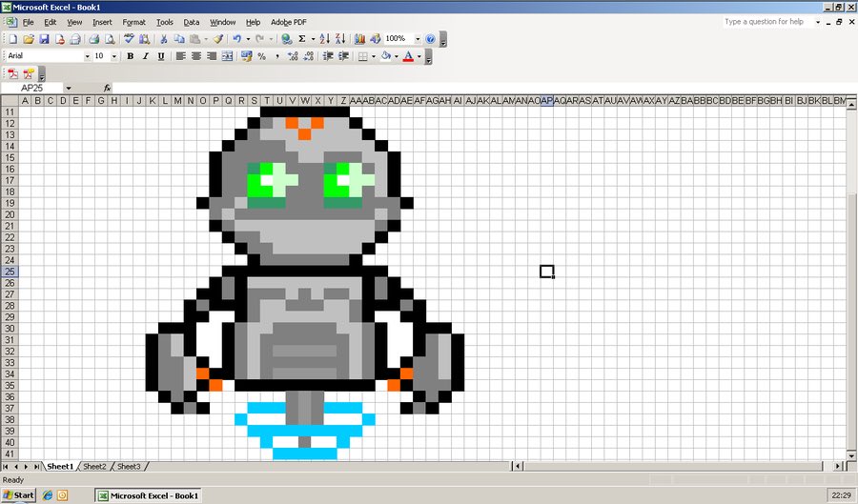The image size is (858, 504).
Task: Click the Open file folder icon
Action: click(x=29, y=39)
